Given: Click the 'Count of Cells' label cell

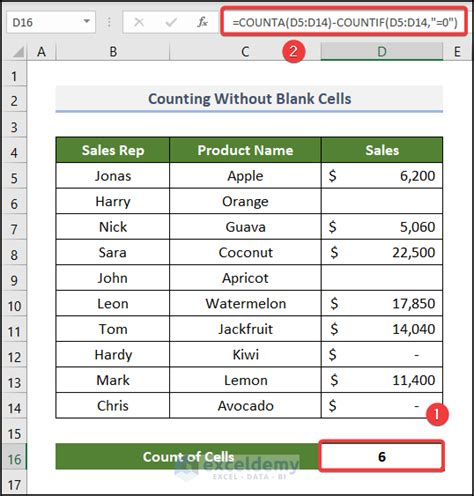Looking at the screenshot, I should pos(188,457).
